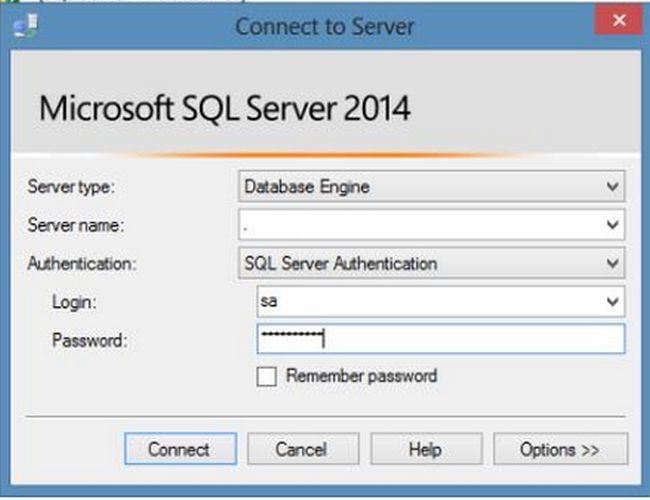The height and width of the screenshot is (500, 650).
Task: Close the Connect to Server dialog
Action: pyautogui.click(x=611, y=20)
